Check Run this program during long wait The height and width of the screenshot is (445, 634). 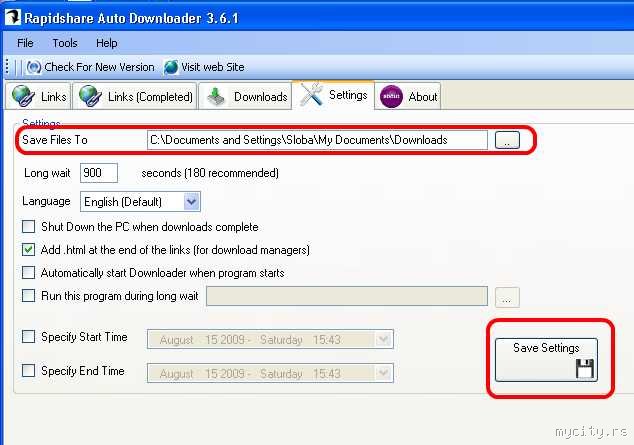[x=28, y=295]
